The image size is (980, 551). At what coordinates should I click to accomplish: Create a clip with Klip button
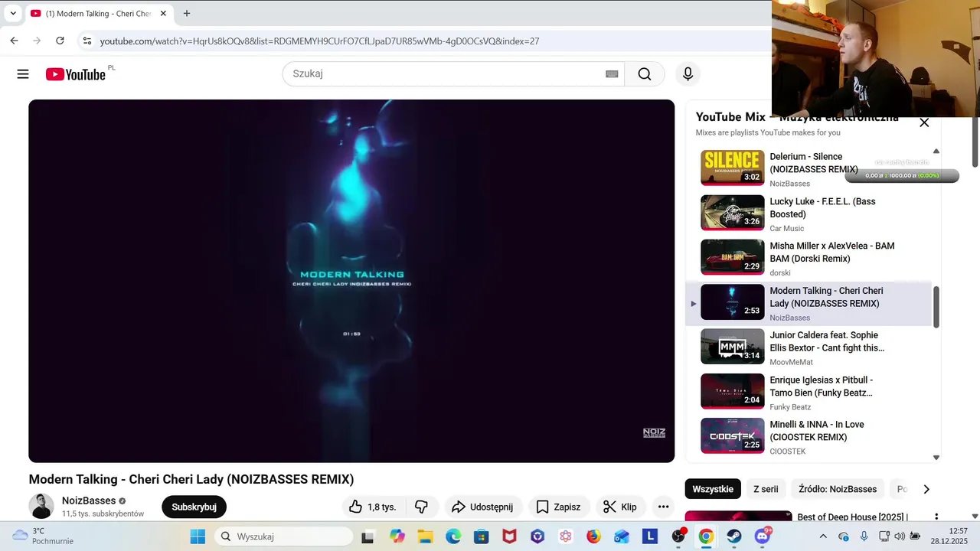point(620,507)
